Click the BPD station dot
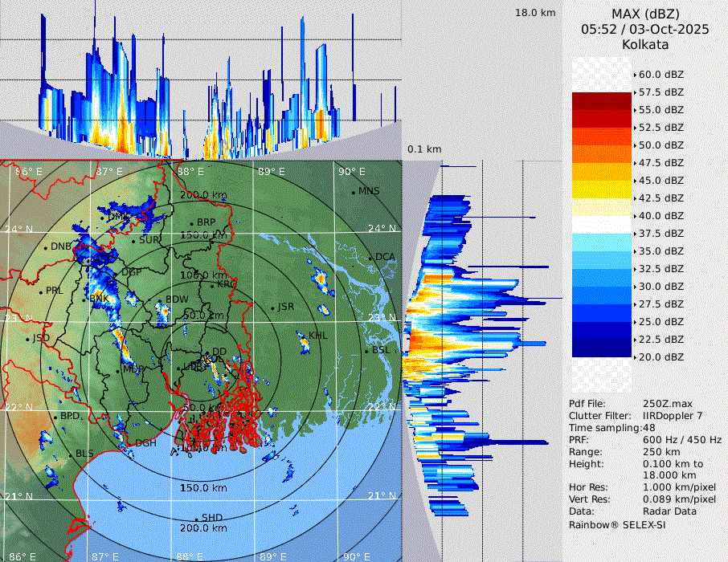This screenshot has height=562, width=728. (55, 417)
